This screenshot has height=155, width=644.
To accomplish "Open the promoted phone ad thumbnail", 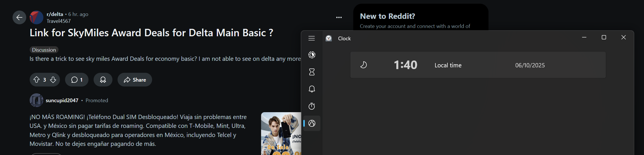I will 281,134.
